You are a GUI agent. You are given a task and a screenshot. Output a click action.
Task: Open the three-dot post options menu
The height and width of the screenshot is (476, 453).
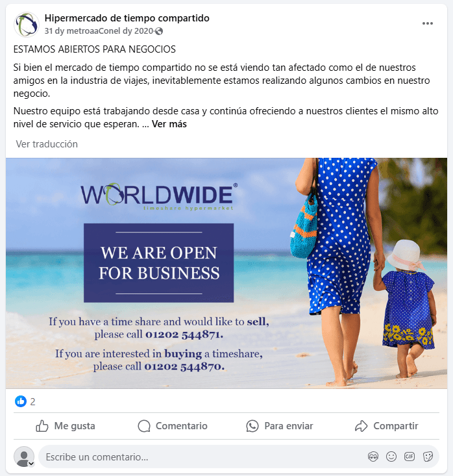coord(427,23)
